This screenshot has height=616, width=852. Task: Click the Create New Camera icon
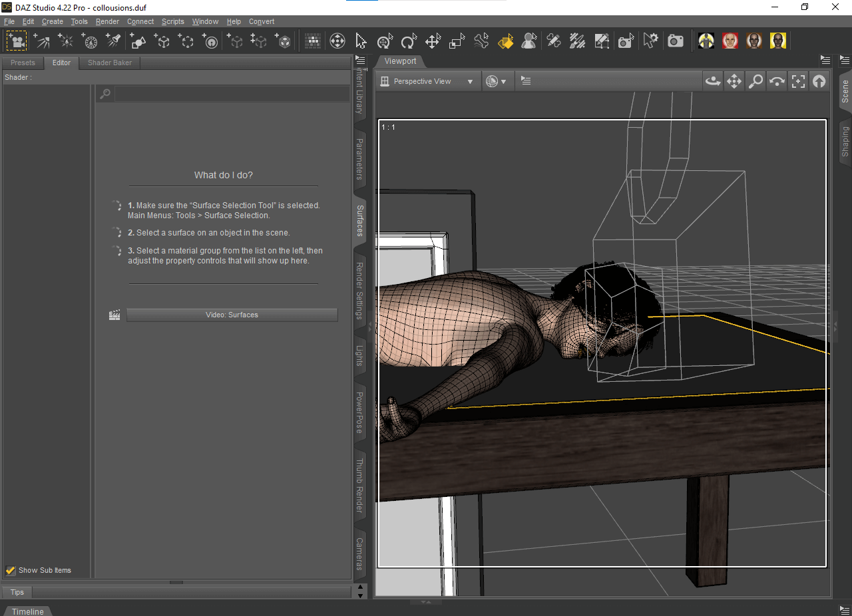pyautogui.click(x=17, y=41)
